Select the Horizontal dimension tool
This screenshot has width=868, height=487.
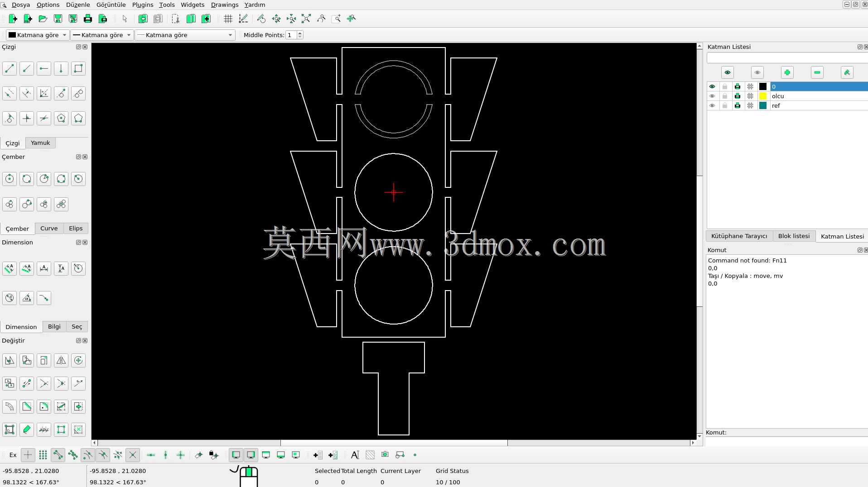(x=44, y=268)
